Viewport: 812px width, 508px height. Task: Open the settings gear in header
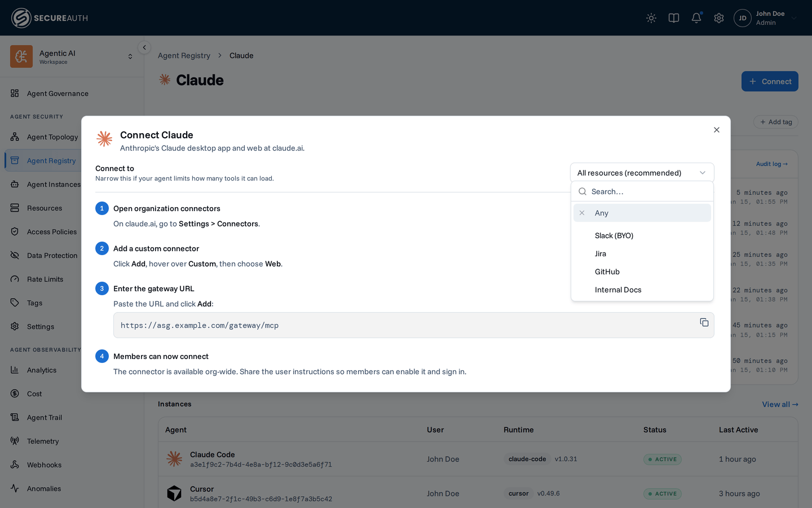(719, 18)
